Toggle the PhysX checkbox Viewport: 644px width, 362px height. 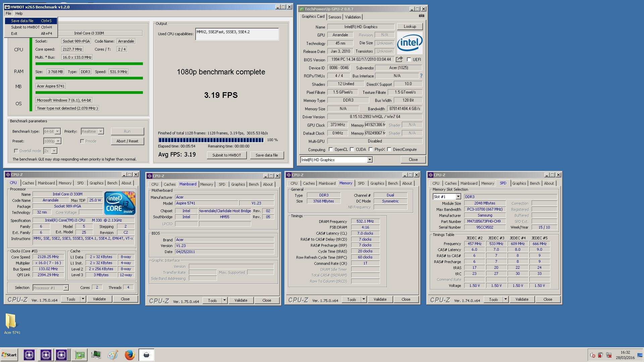[x=371, y=149]
